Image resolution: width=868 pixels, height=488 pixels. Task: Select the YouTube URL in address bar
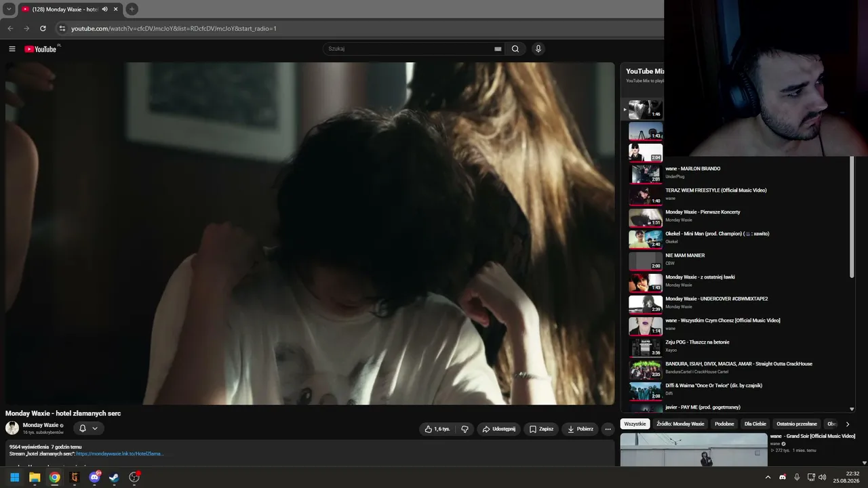tap(174, 28)
